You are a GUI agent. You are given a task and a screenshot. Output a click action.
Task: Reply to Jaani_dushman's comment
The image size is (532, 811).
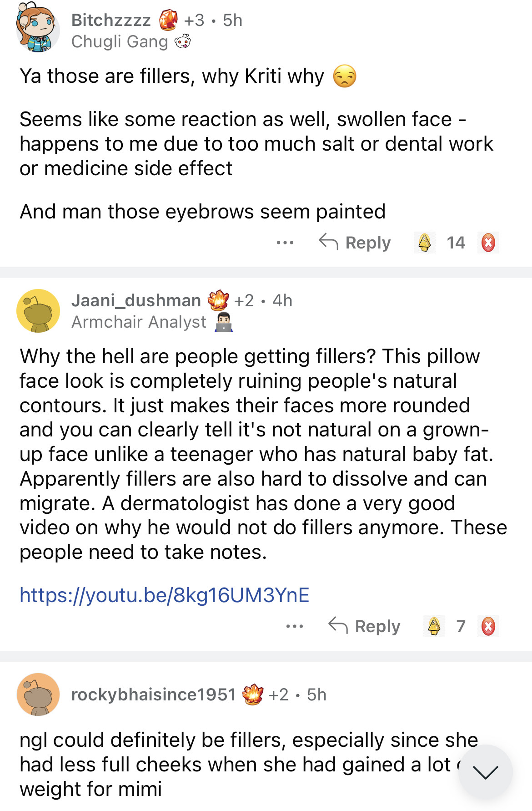[x=365, y=626]
